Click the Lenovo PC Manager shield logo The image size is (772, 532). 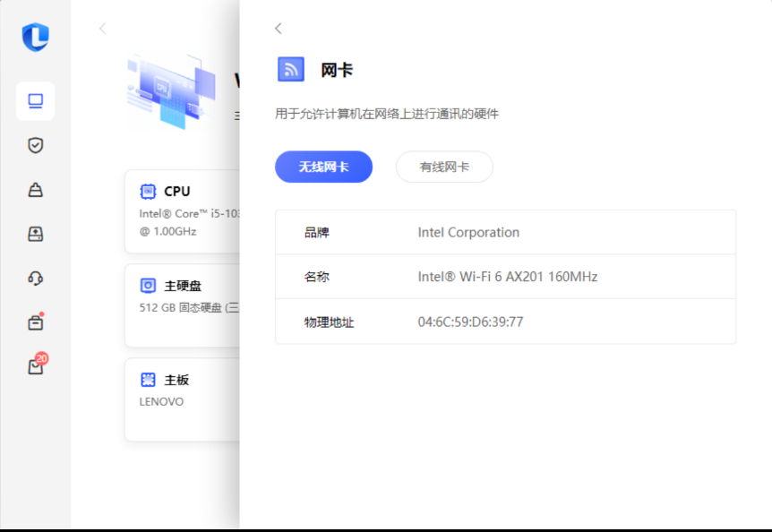(36, 37)
